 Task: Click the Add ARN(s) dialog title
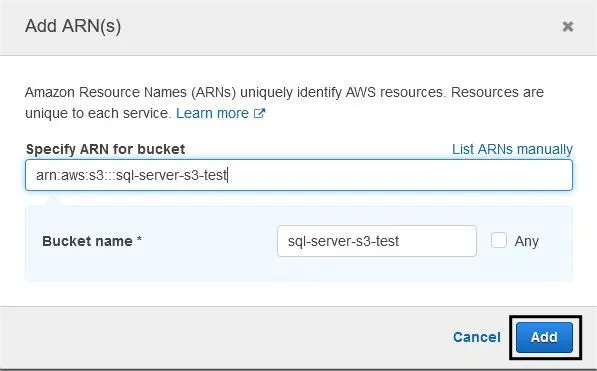pyautogui.click(x=73, y=26)
